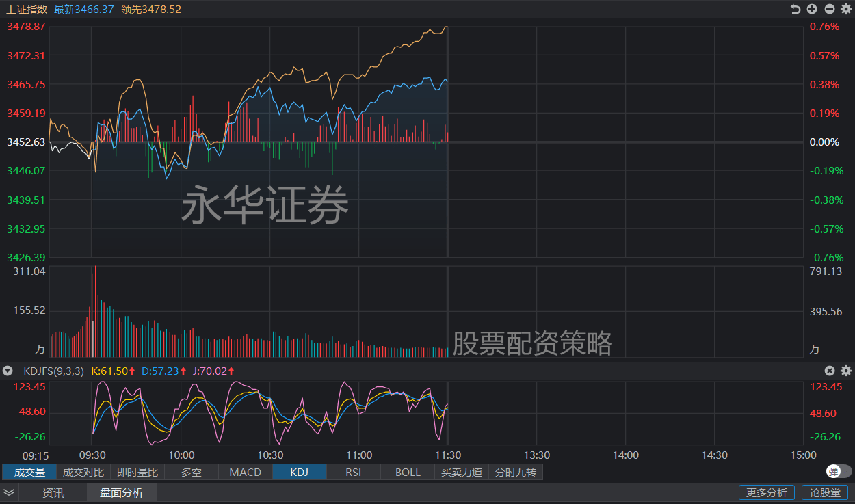Viewport: 855px width, 504px height.
Task: Click the KDJFS(9,3,3) parameter label
Action: pyautogui.click(x=53, y=371)
